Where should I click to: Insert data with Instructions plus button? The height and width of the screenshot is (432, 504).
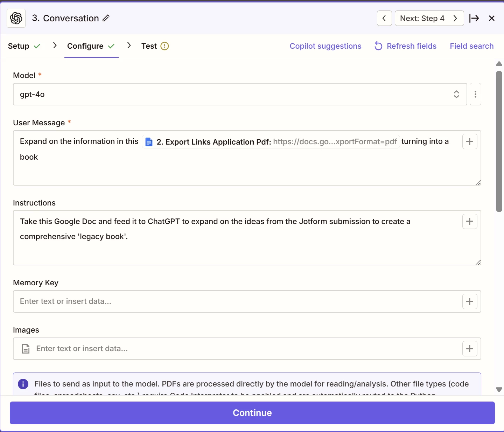point(470,221)
